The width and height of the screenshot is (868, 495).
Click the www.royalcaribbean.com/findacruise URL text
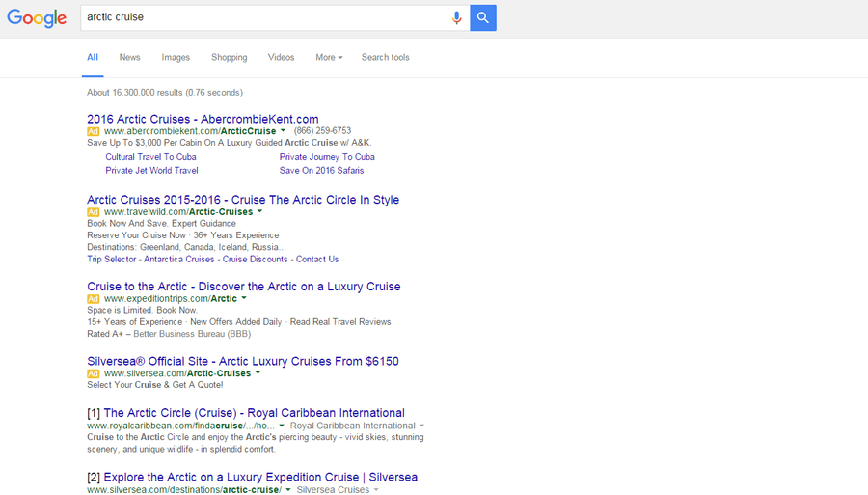pyautogui.click(x=180, y=426)
